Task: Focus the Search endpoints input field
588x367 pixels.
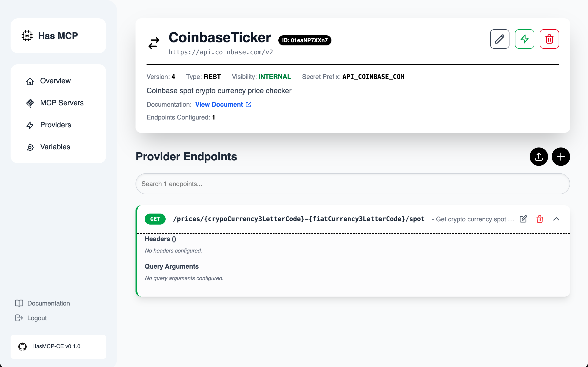Action: pyautogui.click(x=352, y=184)
